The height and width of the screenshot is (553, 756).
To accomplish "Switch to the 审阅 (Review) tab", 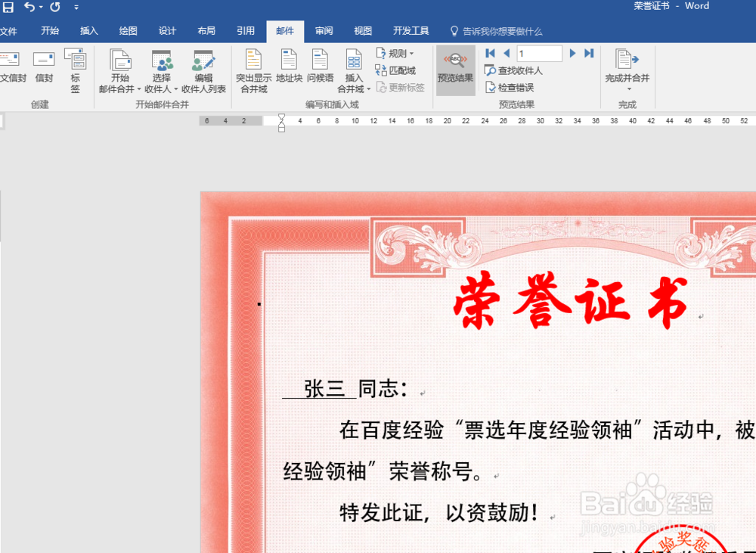I will [324, 31].
